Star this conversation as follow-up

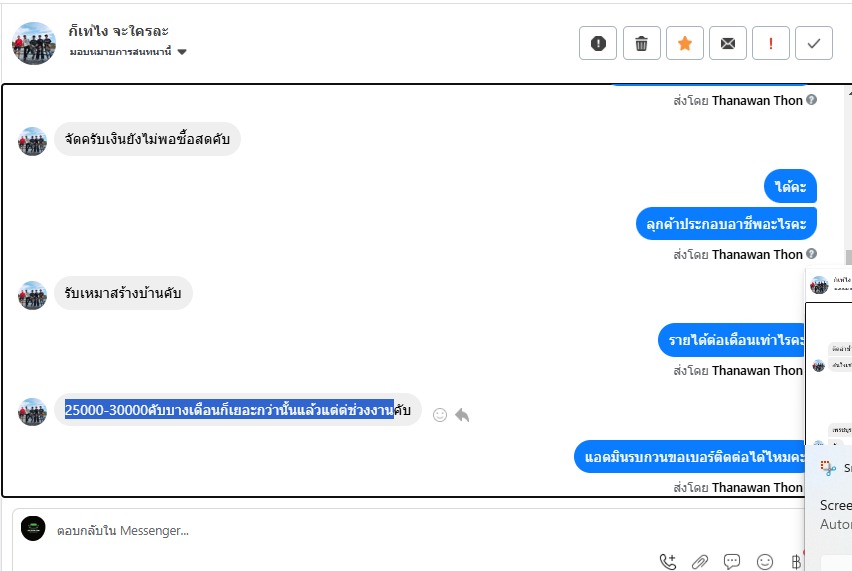tap(685, 43)
